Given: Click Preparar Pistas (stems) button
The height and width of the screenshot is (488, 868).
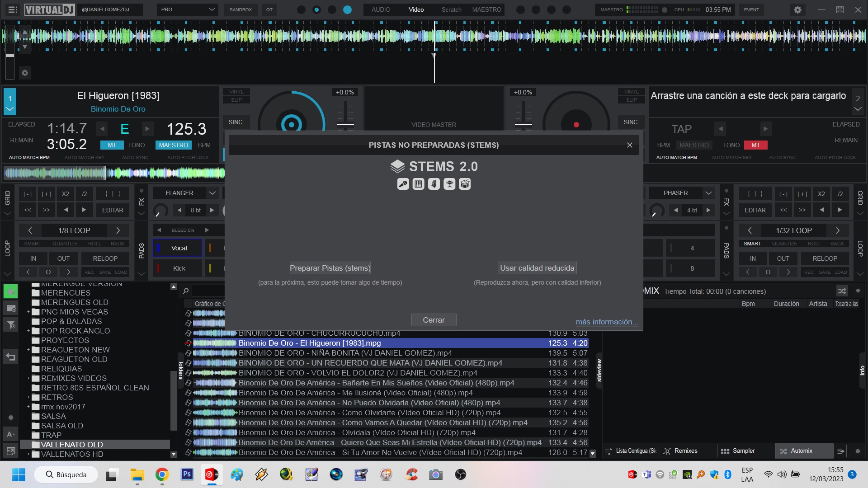Looking at the screenshot, I should pyautogui.click(x=330, y=268).
